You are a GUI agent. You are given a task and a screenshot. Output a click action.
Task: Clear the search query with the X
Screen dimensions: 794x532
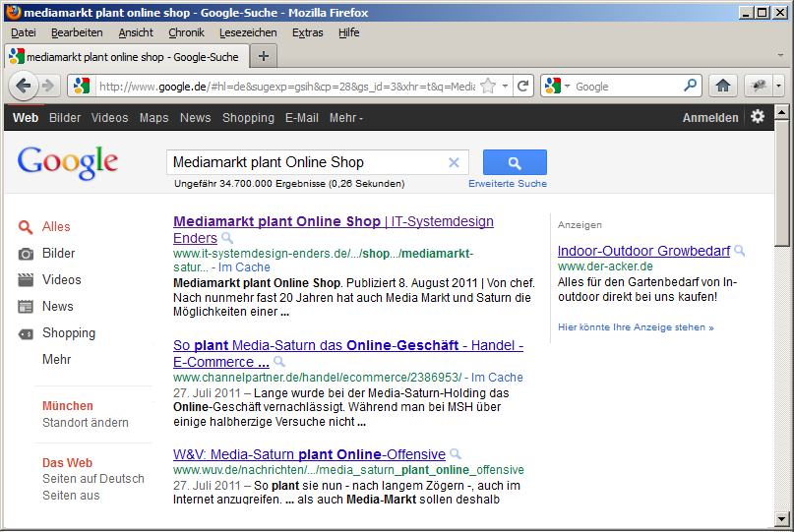[x=454, y=162]
